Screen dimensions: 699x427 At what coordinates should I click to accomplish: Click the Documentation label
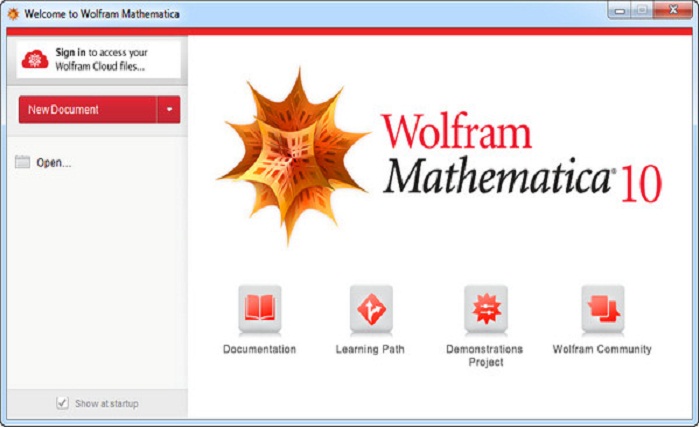259,349
